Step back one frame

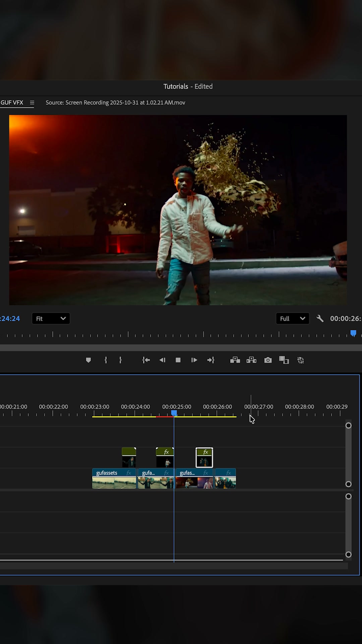162,360
